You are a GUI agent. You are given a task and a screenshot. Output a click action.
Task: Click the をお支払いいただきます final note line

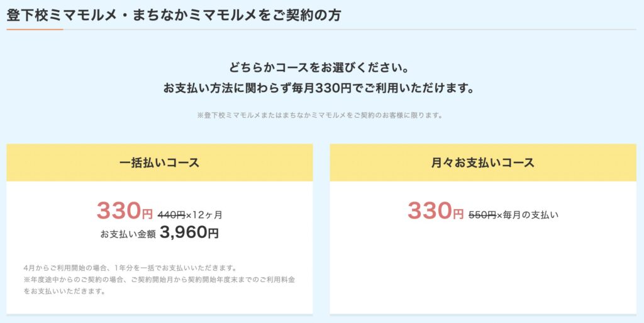(x=64, y=292)
